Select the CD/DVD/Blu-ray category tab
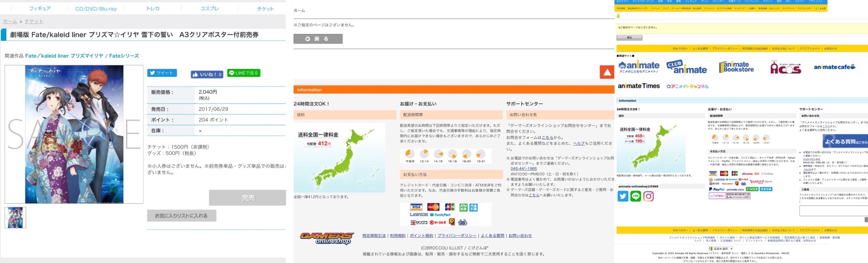The image size is (868, 263). [x=96, y=9]
